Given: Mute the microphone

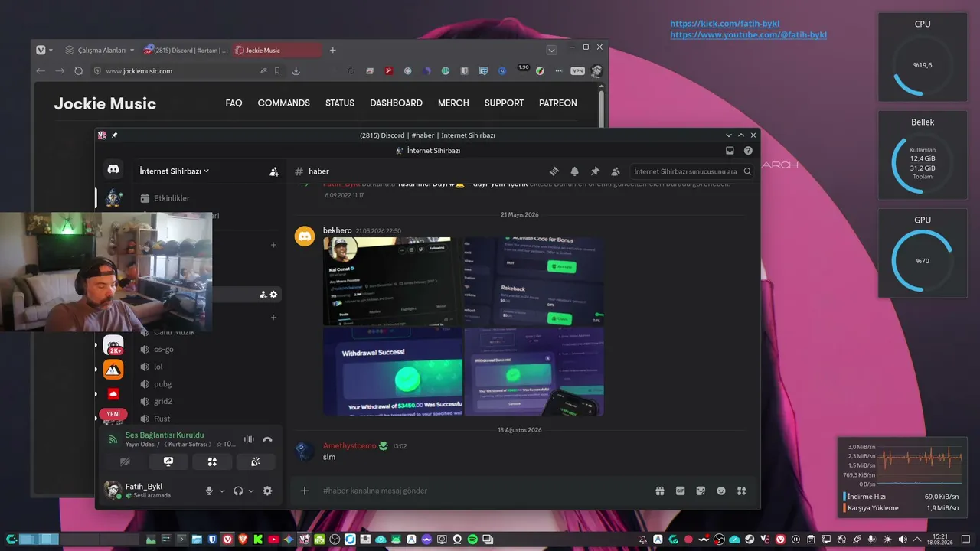Looking at the screenshot, I should [x=209, y=491].
